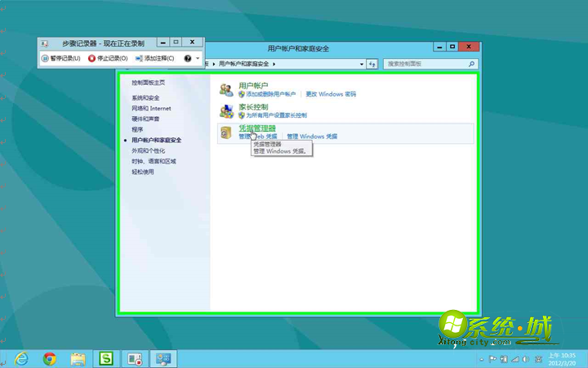
Task: Click the input language 英 indicator
Action: [538, 359]
